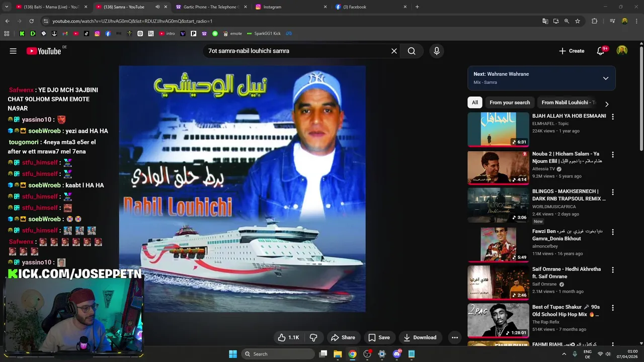Select the From Nabil Louhichi chip

click(568, 103)
